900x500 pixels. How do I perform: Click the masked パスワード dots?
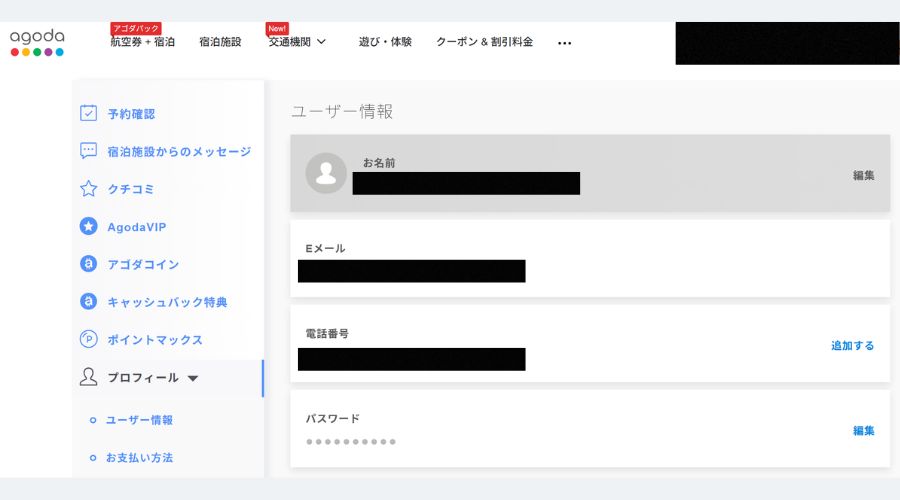pyautogui.click(x=351, y=441)
